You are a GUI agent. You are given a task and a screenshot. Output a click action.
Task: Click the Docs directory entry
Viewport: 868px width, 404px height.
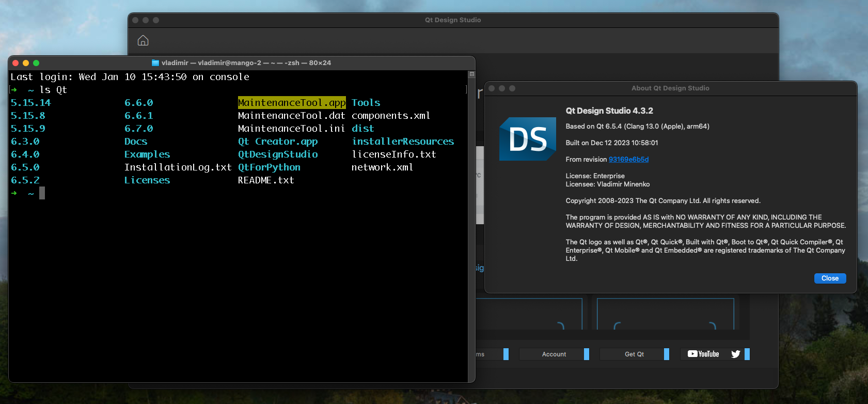point(136,142)
